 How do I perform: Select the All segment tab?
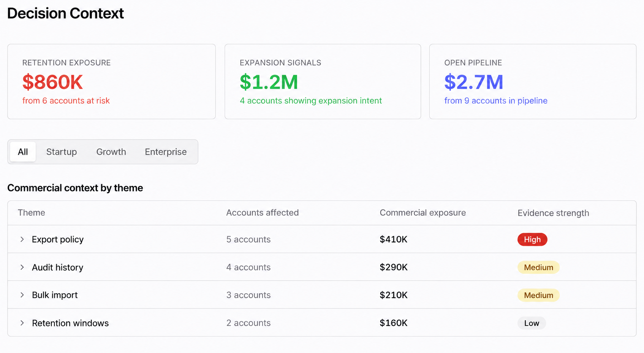(x=23, y=152)
